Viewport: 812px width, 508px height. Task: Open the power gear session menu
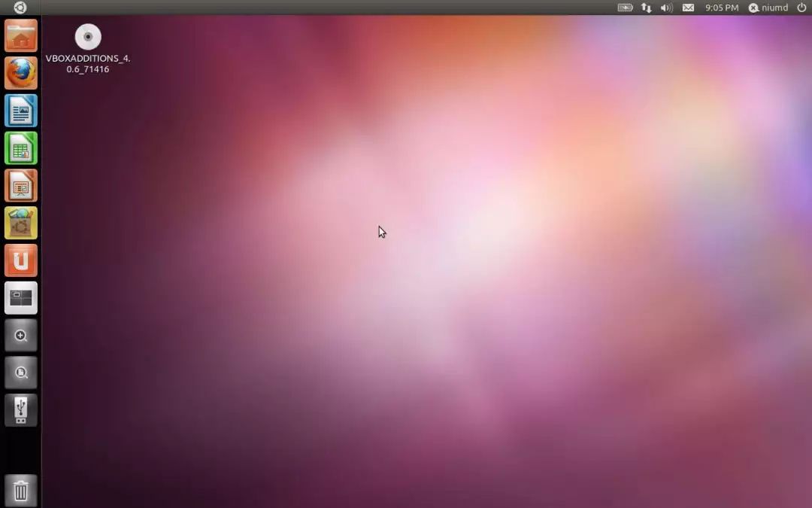[802, 8]
